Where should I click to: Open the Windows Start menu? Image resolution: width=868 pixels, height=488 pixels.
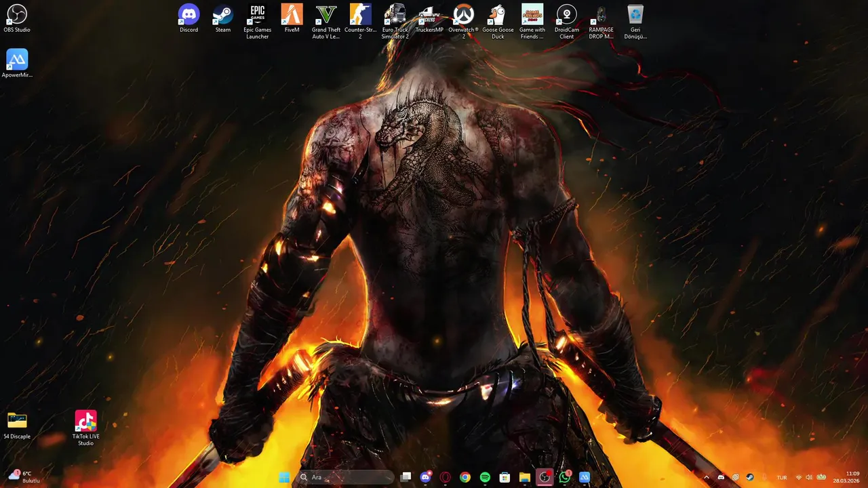[284, 477]
